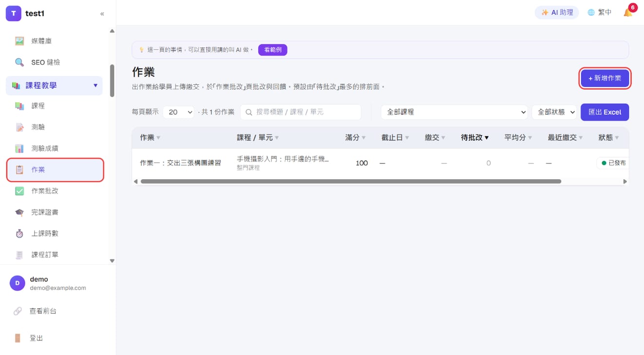Click the 測驗 pencil-note icon
This screenshot has width=644, height=355.
point(19,127)
